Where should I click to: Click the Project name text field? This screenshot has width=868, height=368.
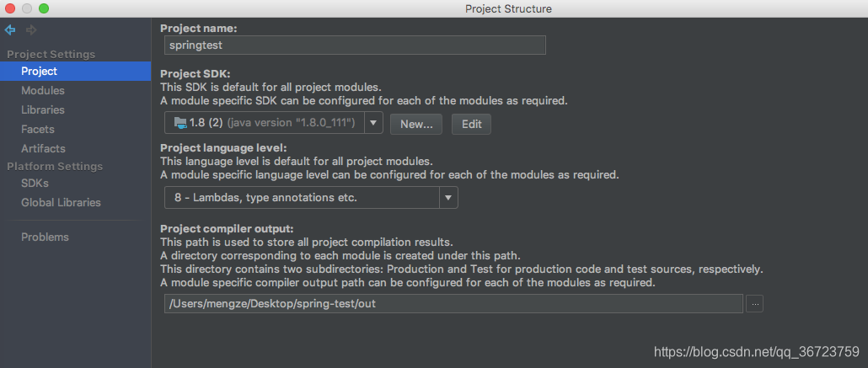[x=355, y=45]
